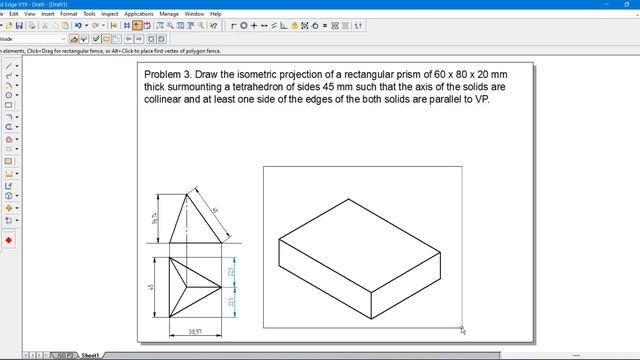Open the Inspect menu
This screenshot has height=360, width=640.
click(x=109, y=14)
